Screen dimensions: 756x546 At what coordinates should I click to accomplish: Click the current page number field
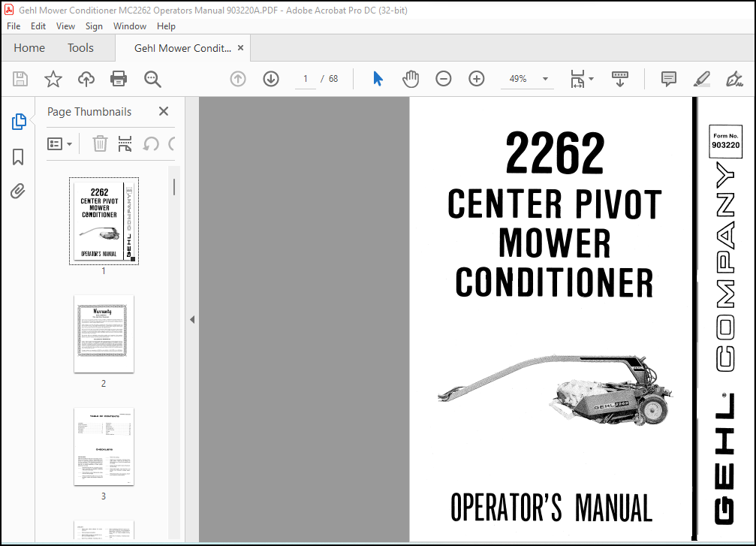(306, 79)
